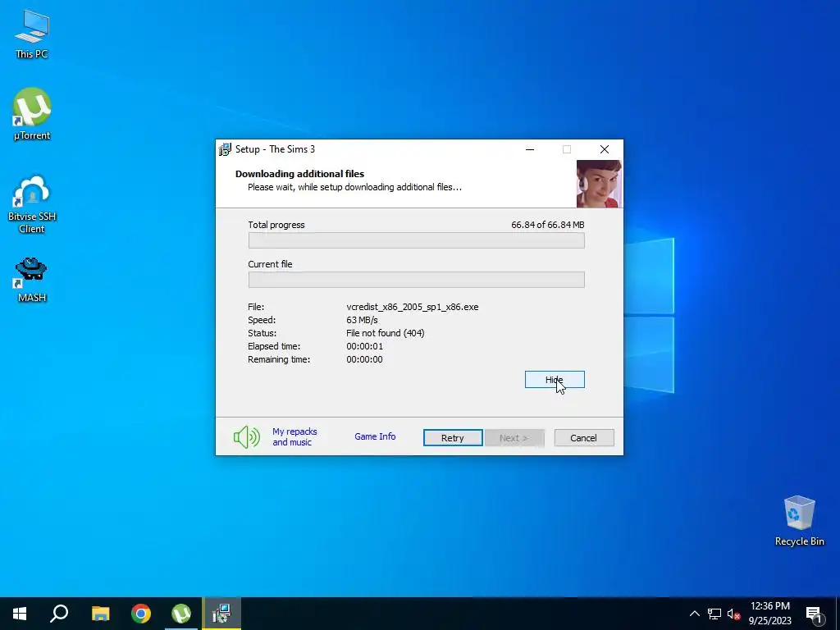Open the This PC desktop icon
This screenshot has height=630, width=840.
(32, 34)
